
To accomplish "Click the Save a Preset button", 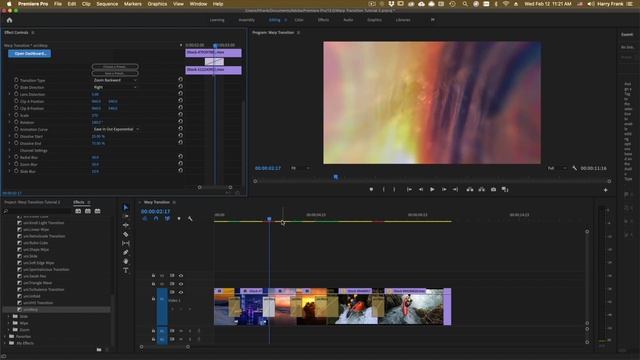I will point(115,73).
